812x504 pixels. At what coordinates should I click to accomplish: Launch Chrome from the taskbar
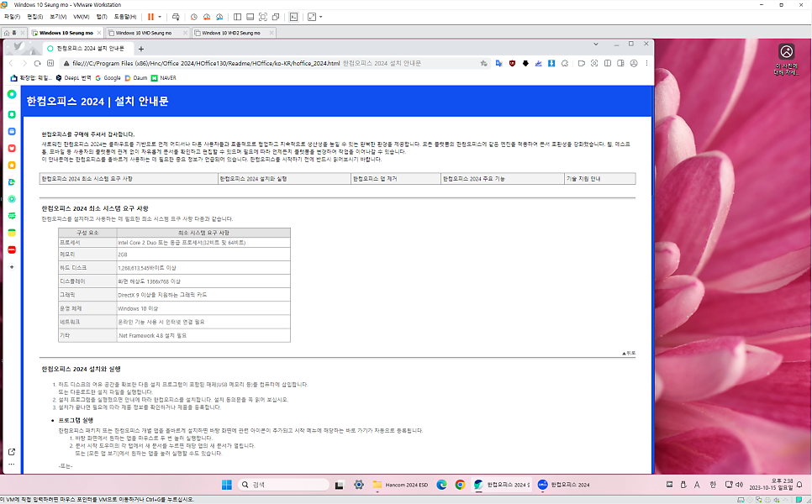pyautogui.click(x=460, y=484)
